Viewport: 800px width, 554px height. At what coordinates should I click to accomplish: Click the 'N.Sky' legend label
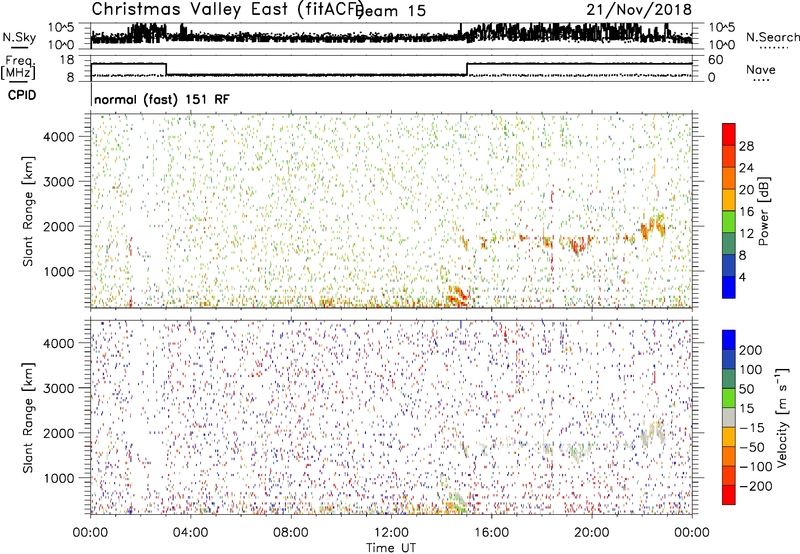coord(19,37)
